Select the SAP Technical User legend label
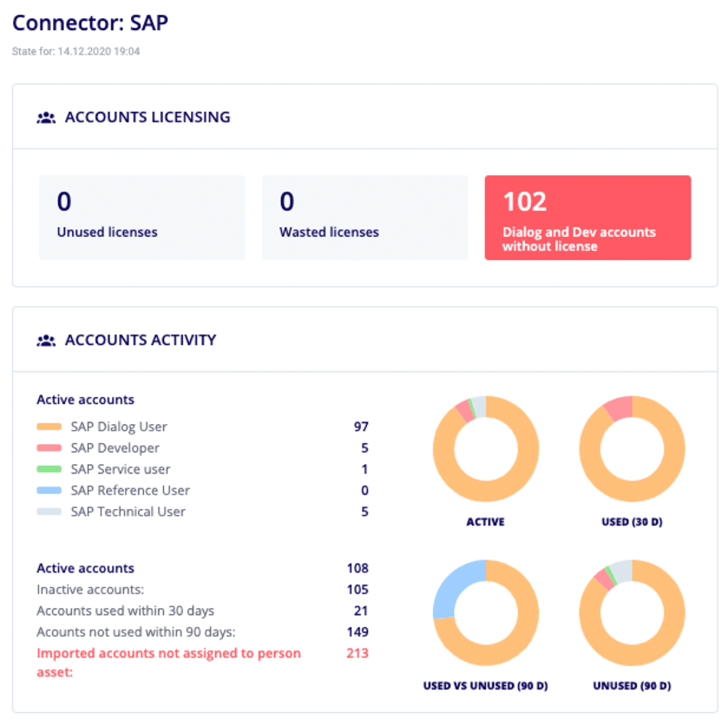This screenshot has height=725, width=728. click(x=128, y=512)
